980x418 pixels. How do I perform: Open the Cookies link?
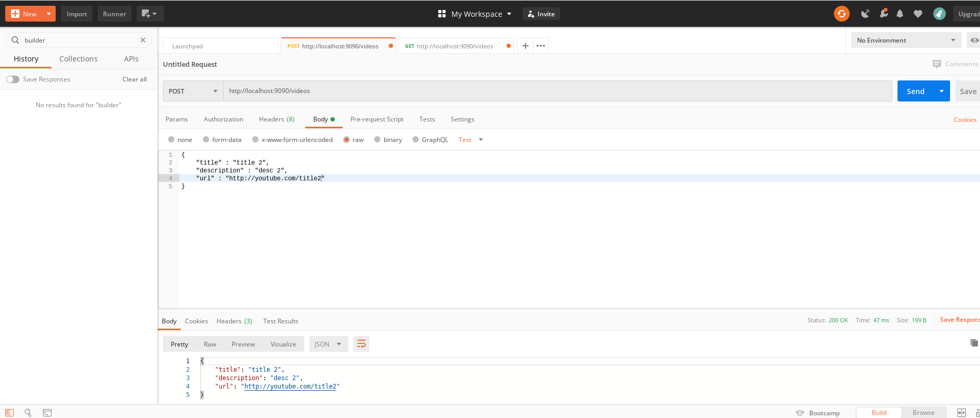pos(965,120)
